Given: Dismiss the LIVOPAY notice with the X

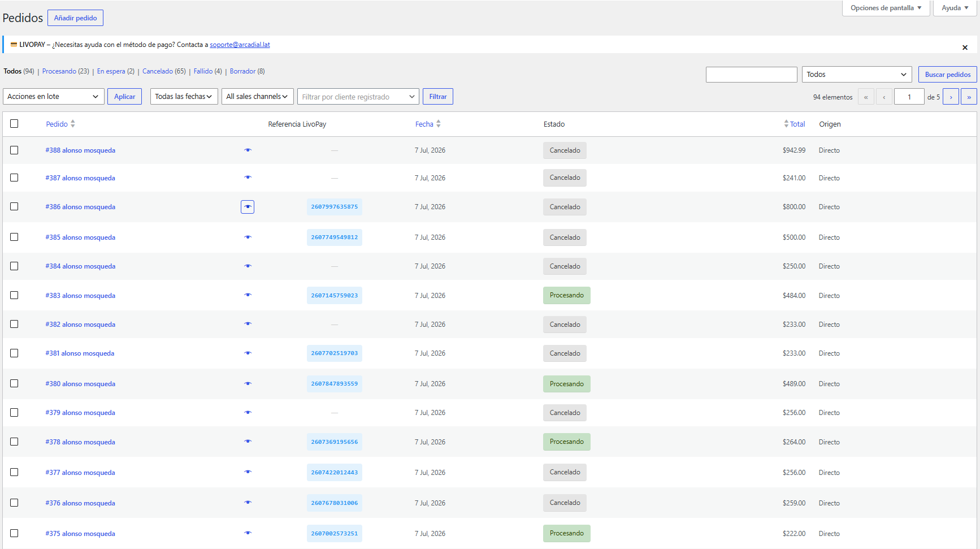Looking at the screenshot, I should 965,47.
